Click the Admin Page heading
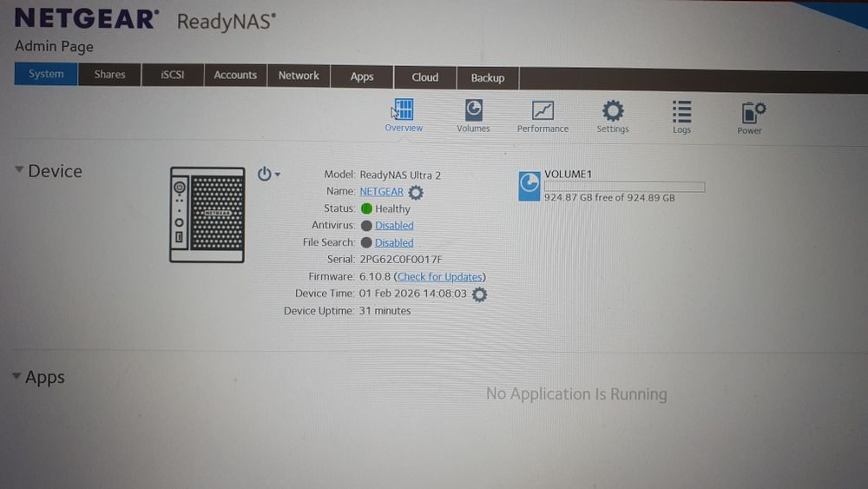This screenshot has height=489, width=868. click(x=54, y=47)
